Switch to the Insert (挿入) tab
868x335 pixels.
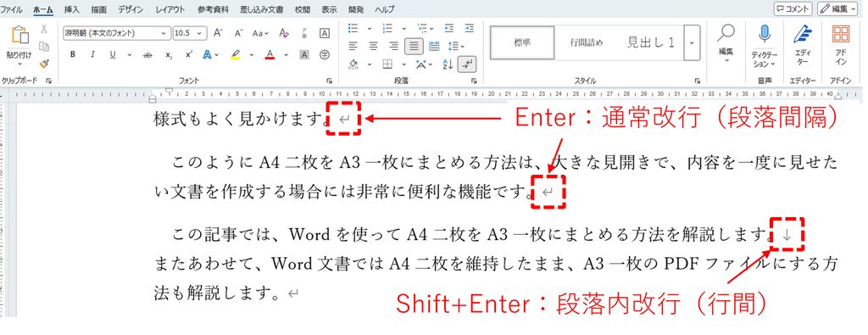pyautogui.click(x=72, y=9)
